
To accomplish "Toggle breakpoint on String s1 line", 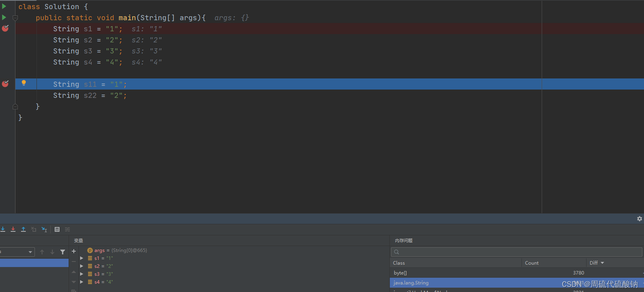I will [5, 29].
